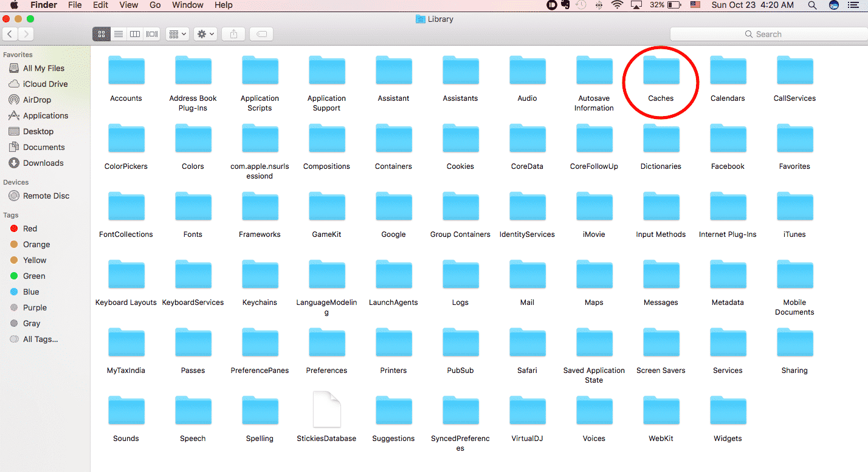Viewport: 868px width, 472px height.
Task: Go forward with the toolbar forward arrow
Action: [26, 34]
